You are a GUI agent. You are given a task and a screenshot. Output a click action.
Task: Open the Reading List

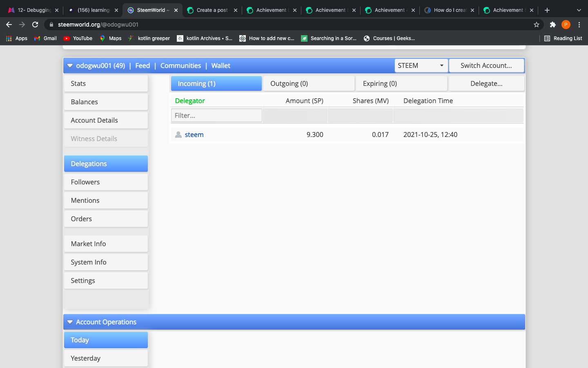(563, 38)
